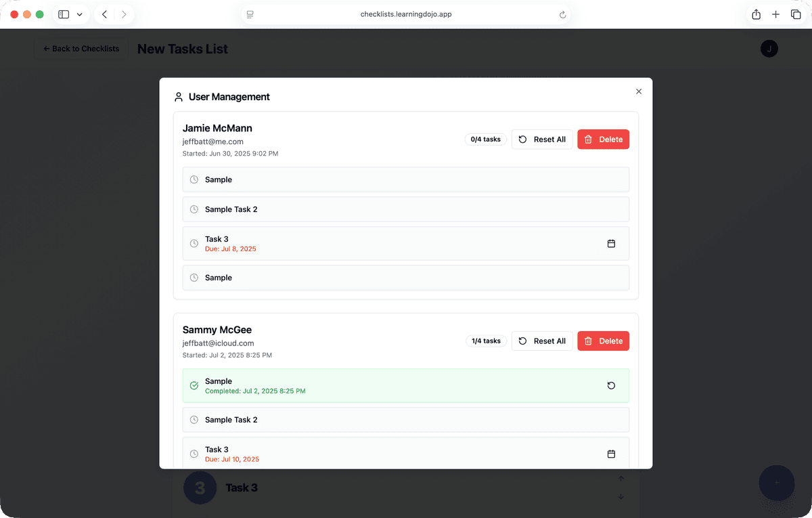The width and height of the screenshot is (812, 518).
Task: Open the Safari Share menu
Action: [x=757, y=14]
